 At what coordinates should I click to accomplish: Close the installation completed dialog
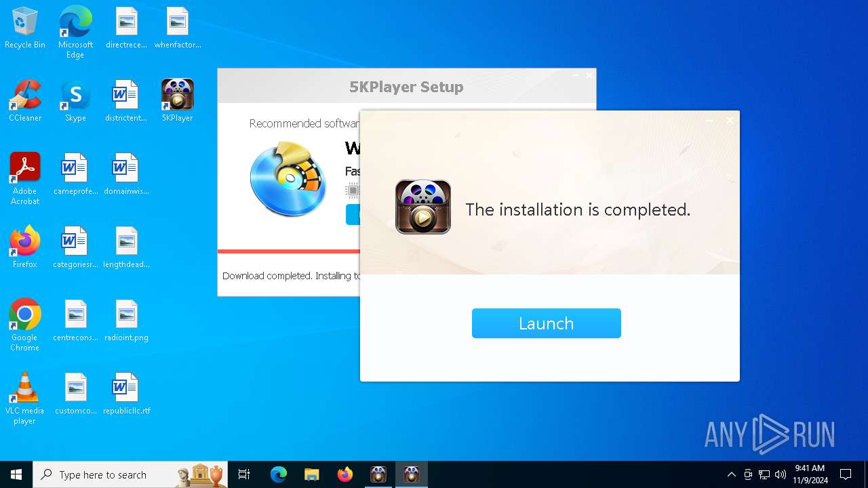pyautogui.click(x=730, y=121)
